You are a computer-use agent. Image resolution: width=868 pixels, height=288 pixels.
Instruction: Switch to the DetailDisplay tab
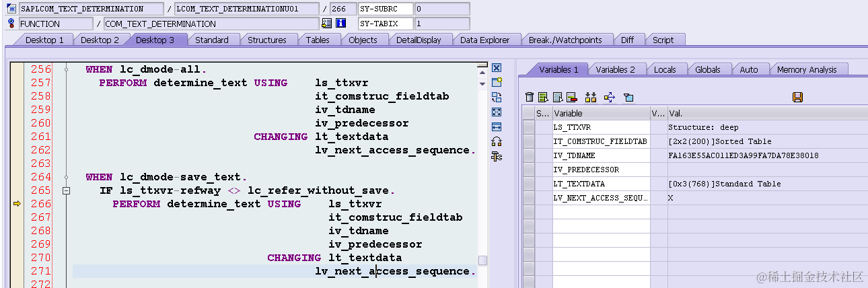click(x=419, y=40)
